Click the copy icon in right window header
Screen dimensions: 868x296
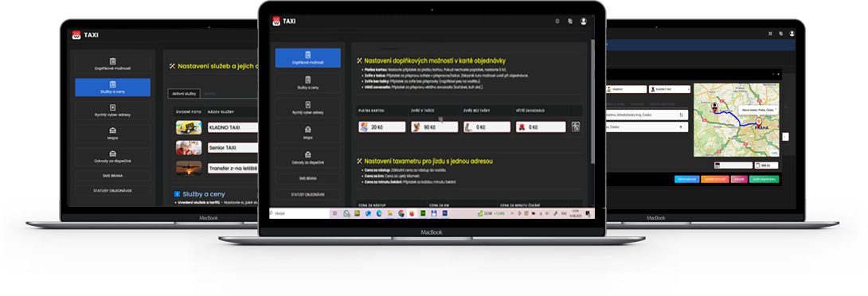[781, 33]
